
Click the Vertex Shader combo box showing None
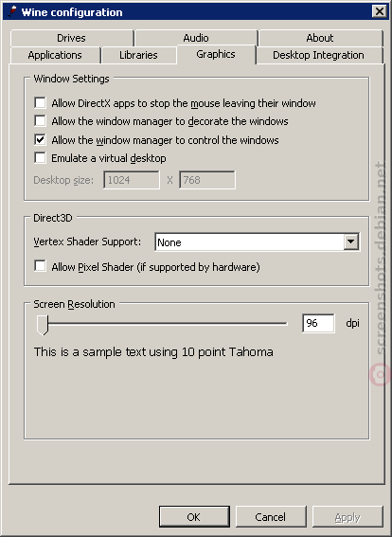point(258,242)
